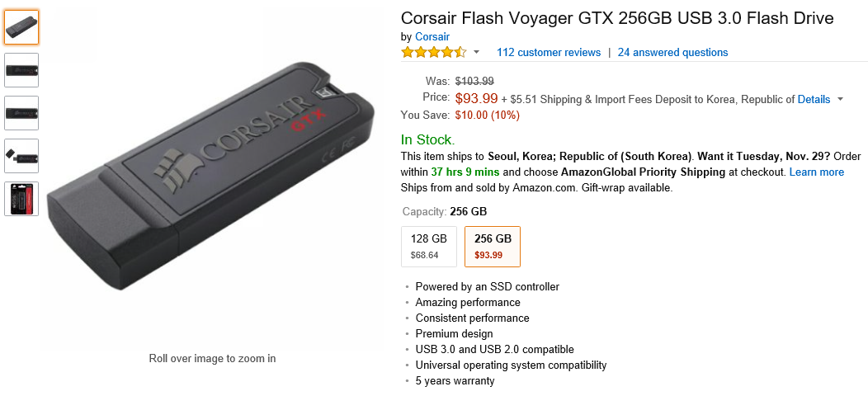
Task: Choose the 128 GB capacity option
Action: pyautogui.click(x=429, y=247)
